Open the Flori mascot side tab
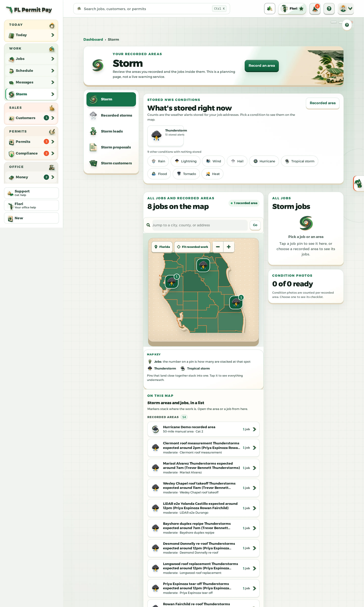This screenshot has height=607, width=364. 359,183
